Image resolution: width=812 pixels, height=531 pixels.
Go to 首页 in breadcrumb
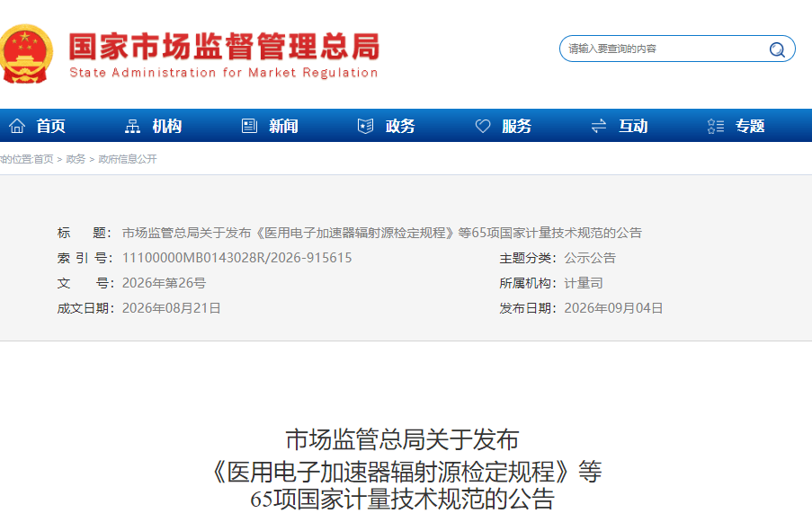[43, 159]
